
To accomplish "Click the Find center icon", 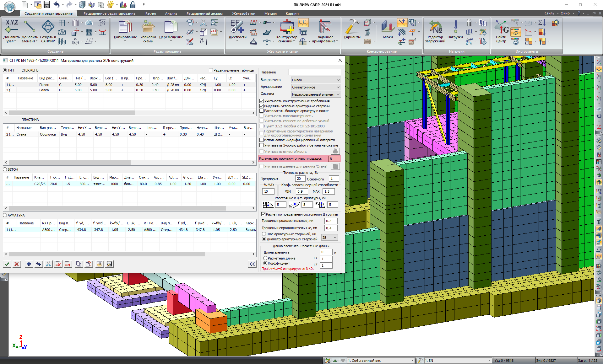I will 501,28.
